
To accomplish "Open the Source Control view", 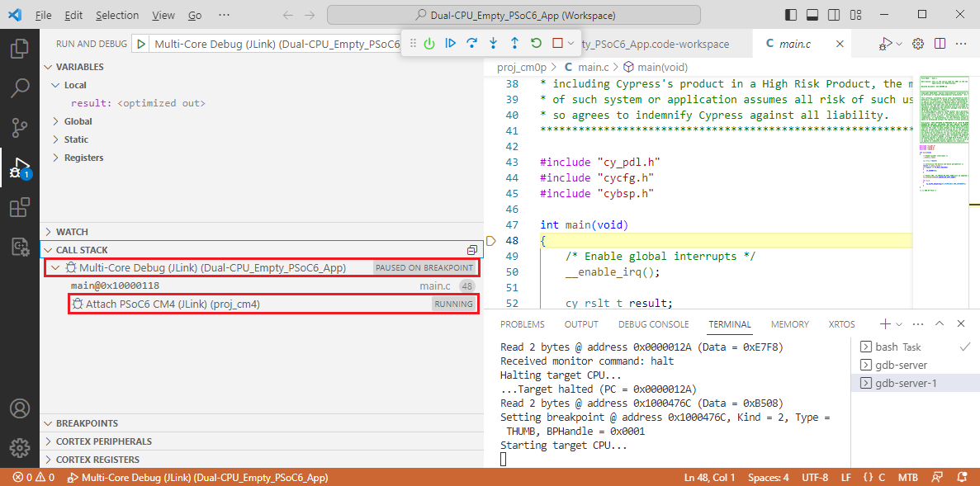I will 20,127.
